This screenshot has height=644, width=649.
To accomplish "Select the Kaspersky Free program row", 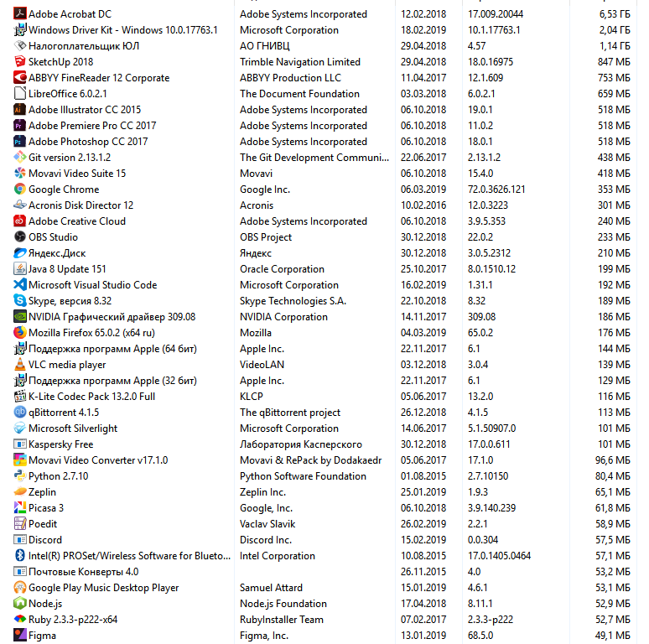I will tap(60, 444).
